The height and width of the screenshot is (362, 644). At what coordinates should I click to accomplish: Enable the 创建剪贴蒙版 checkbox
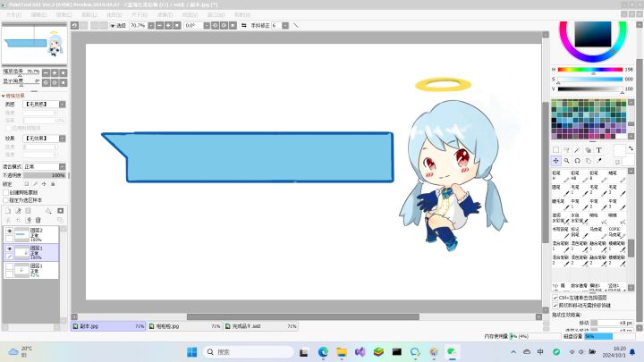(5, 192)
